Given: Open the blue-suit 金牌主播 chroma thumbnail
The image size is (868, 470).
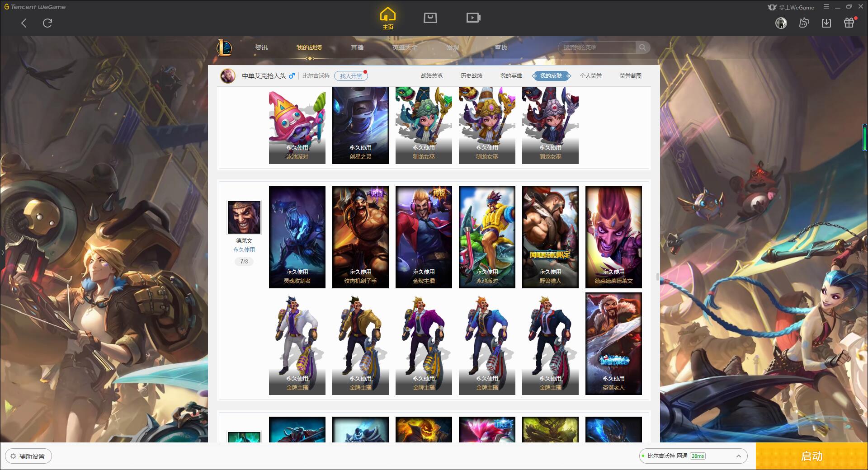Looking at the screenshot, I should click(x=487, y=343).
